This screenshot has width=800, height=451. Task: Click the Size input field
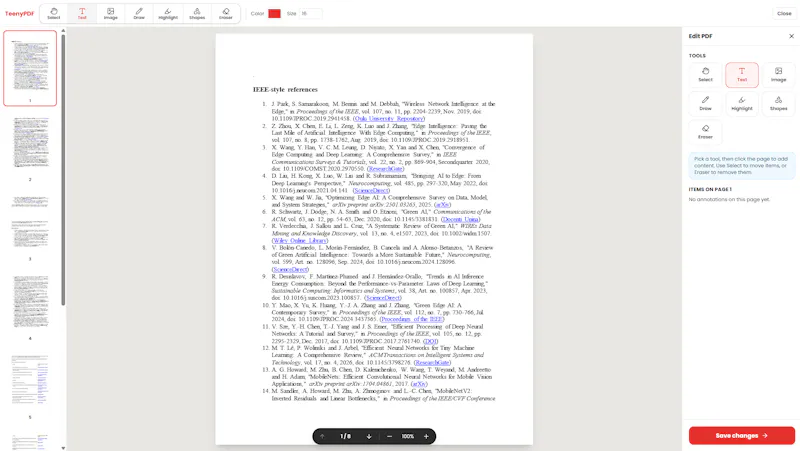311,13
